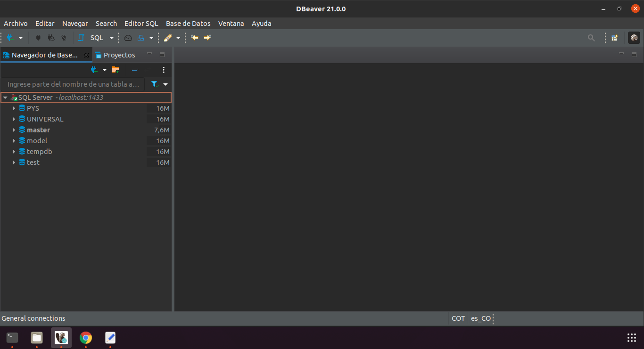The image size is (644, 349).
Task: Open dropdown next to blue stacked-blocks icon
Action: (151, 38)
